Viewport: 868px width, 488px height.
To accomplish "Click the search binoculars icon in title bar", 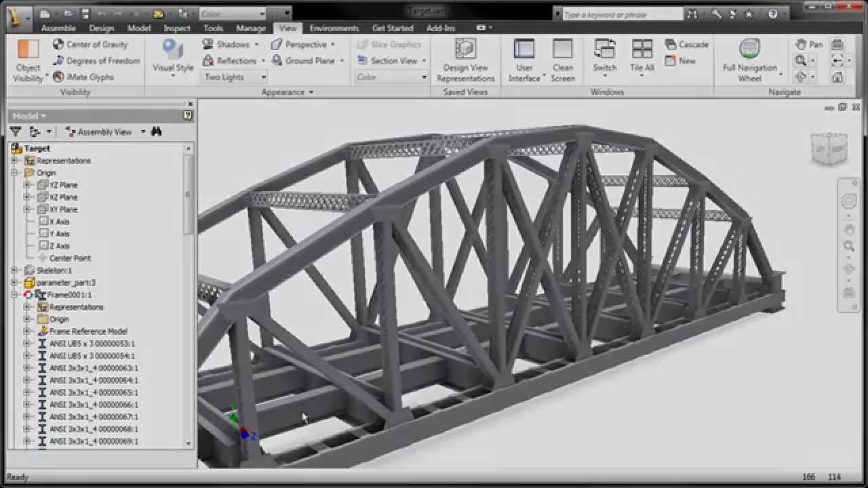I will 692,14.
